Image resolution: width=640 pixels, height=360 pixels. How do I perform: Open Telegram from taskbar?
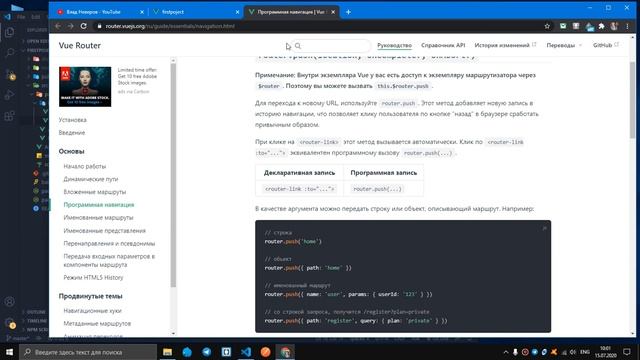coord(207,352)
